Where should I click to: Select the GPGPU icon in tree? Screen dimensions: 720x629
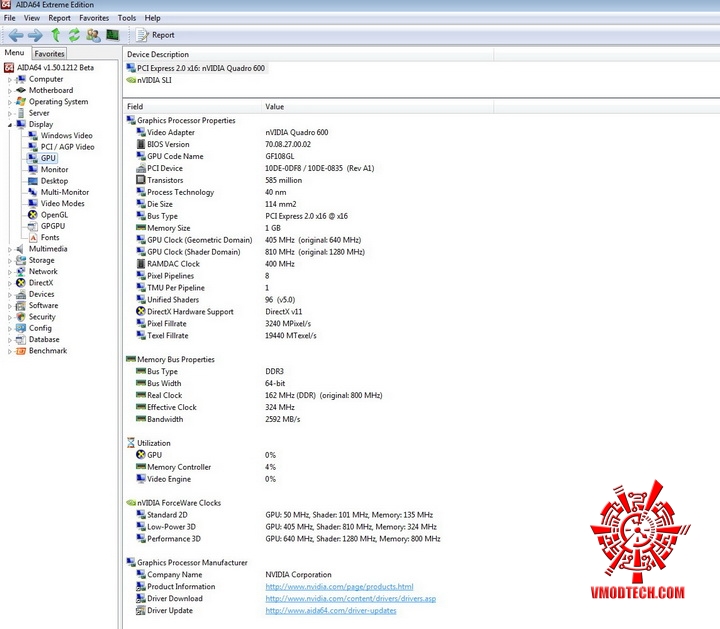coord(33,226)
